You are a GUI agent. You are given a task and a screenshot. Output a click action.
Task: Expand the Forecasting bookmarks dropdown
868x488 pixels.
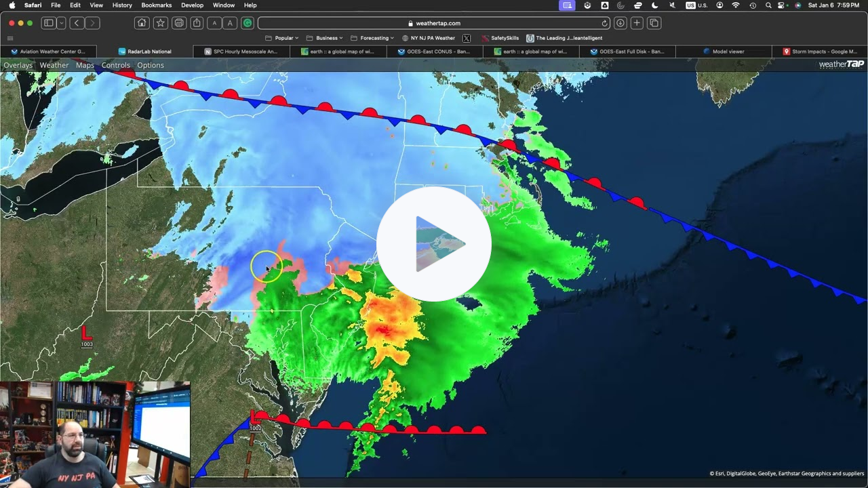[x=372, y=37]
